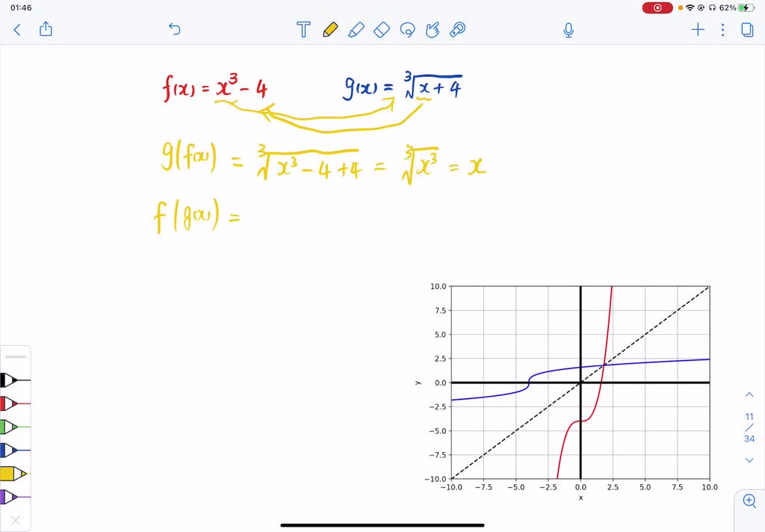Start microphone recording
765x532 pixels.
tap(568, 29)
